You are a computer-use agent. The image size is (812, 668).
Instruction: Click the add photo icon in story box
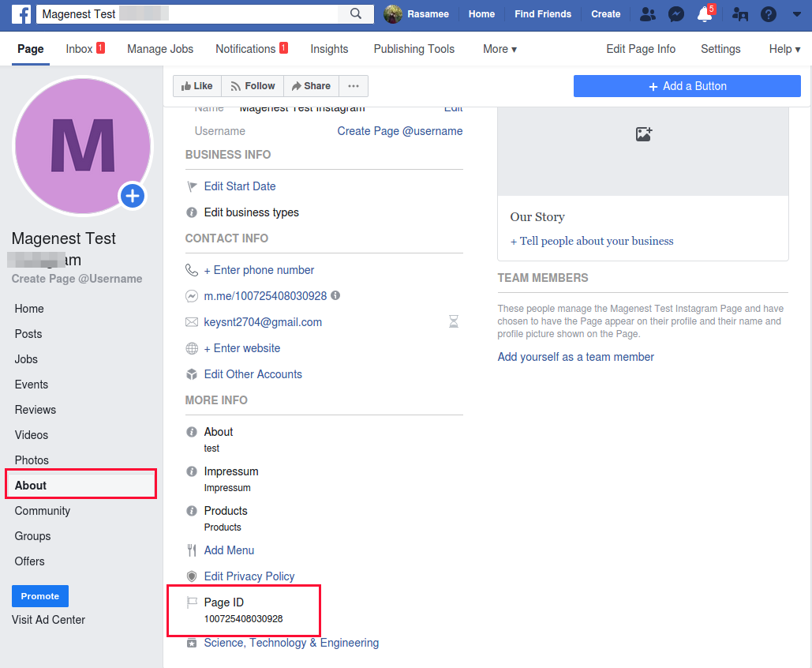click(x=643, y=134)
